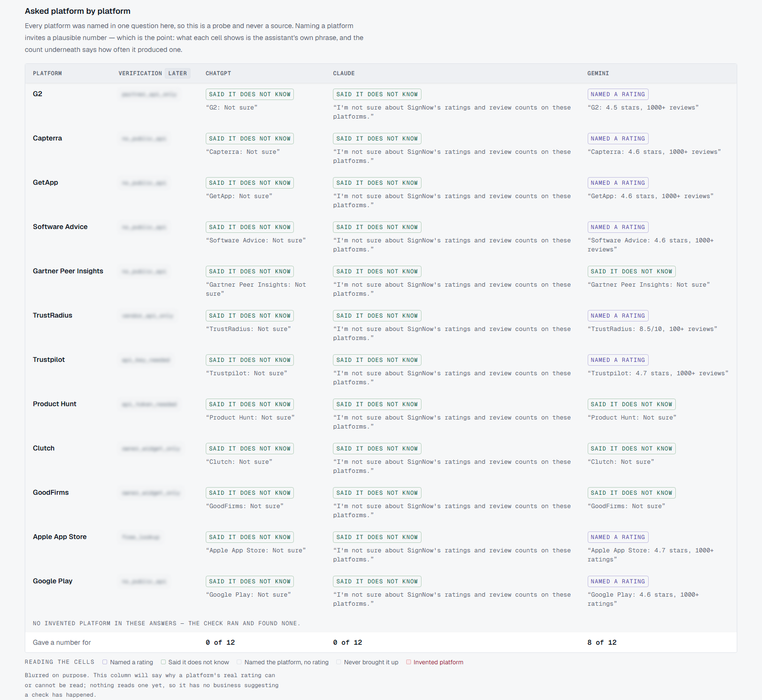Click the "Named a rating" legend swatch

(105, 662)
